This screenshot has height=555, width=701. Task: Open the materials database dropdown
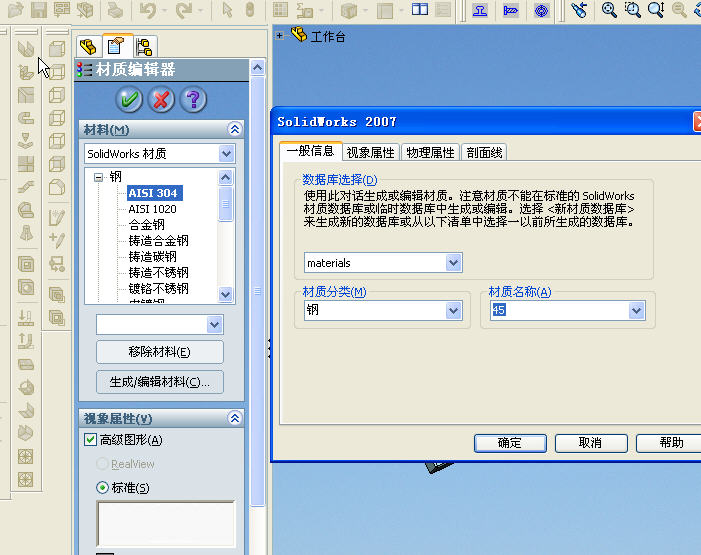point(453,263)
